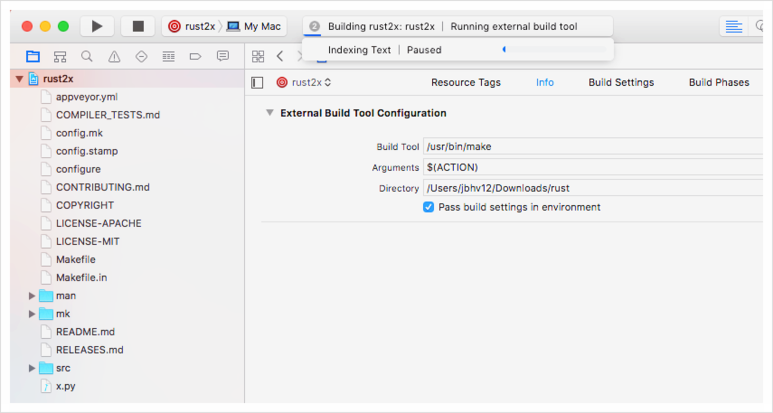Open the Breakpoint navigator icon

195,56
